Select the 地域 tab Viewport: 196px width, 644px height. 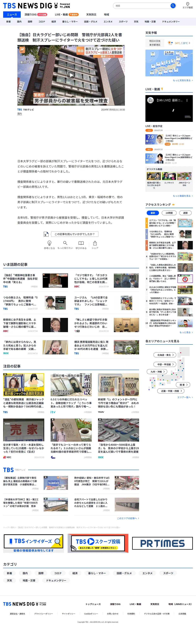point(106,15)
